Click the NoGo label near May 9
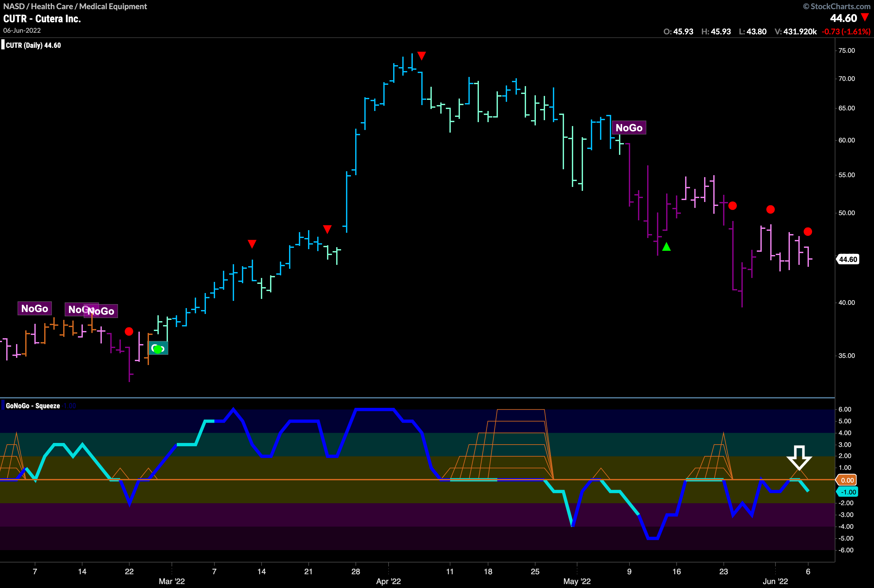The image size is (874, 588). (629, 127)
